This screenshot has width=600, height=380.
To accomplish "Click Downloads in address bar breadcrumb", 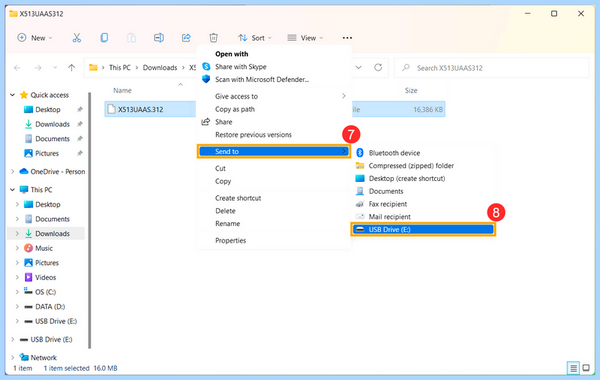I will pyautogui.click(x=160, y=68).
